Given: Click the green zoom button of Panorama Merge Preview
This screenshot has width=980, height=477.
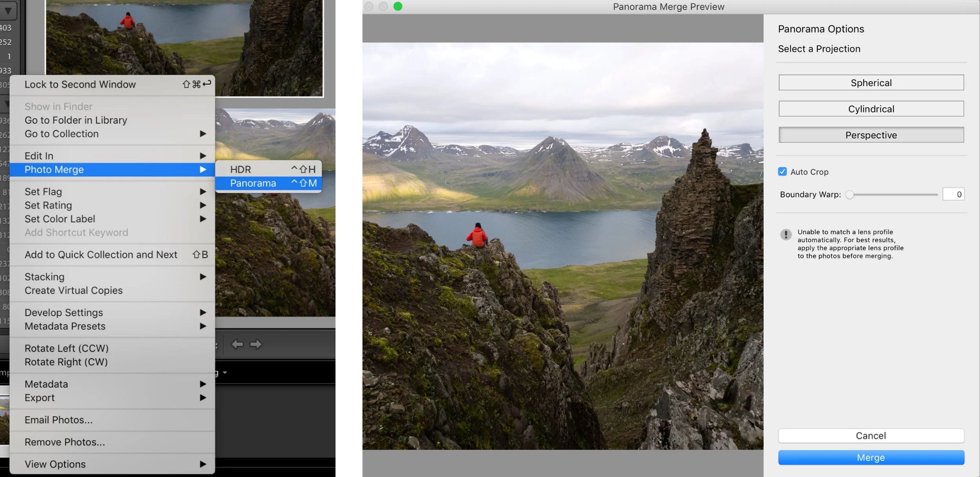Looking at the screenshot, I should coord(398,6).
